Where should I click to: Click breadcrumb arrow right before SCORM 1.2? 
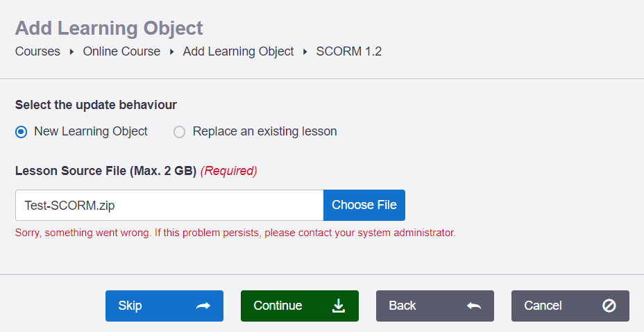tap(305, 52)
